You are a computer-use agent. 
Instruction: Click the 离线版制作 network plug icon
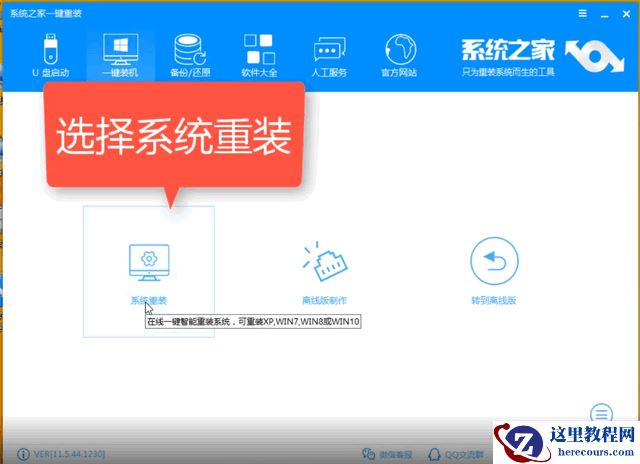tap(324, 261)
